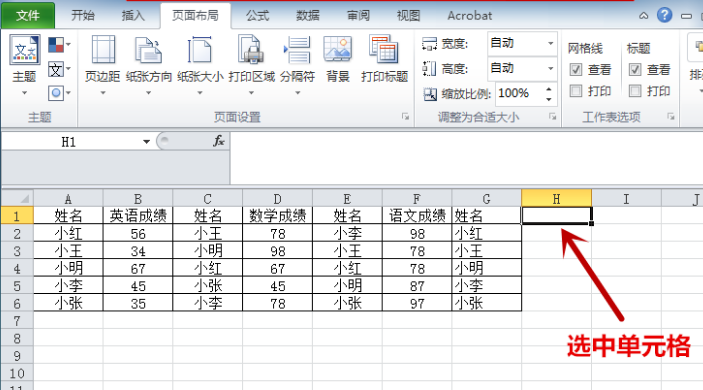703x390 pixels.
Task: Select column A header
Action: 68,199
